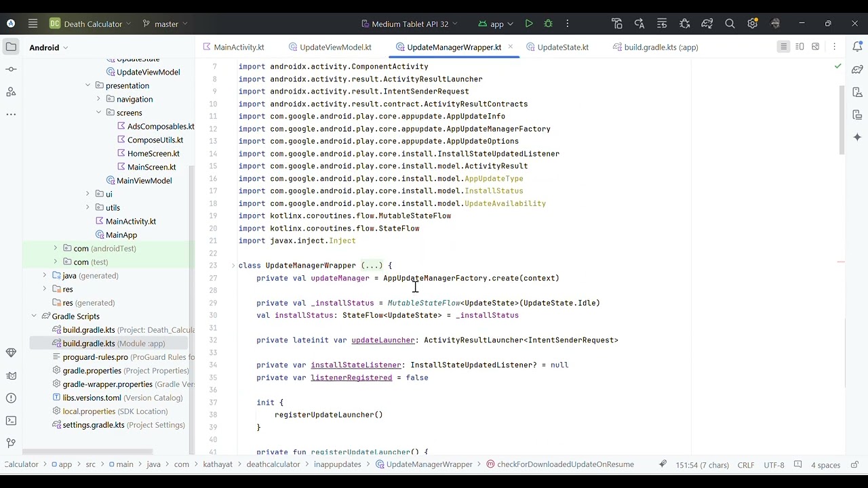The image size is (868, 488).
Task: Debug the app with bug icon
Action: click(x=549, y=24)
